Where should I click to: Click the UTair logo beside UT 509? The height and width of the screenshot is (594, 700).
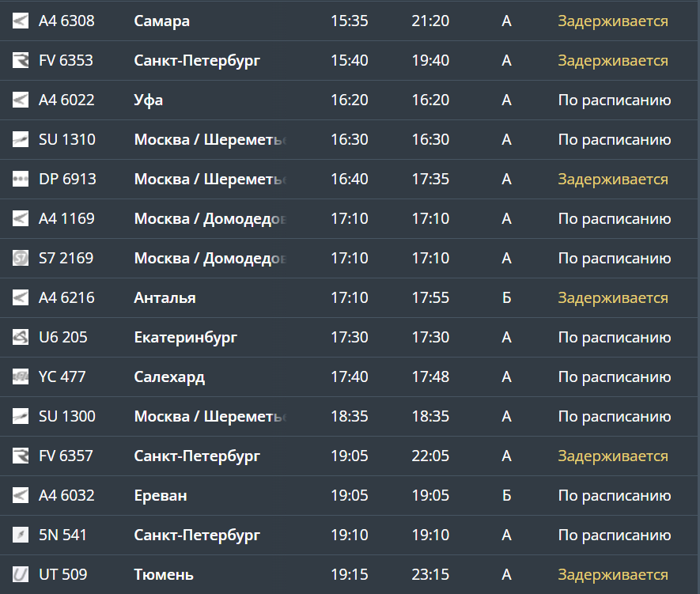coord(21,575)
